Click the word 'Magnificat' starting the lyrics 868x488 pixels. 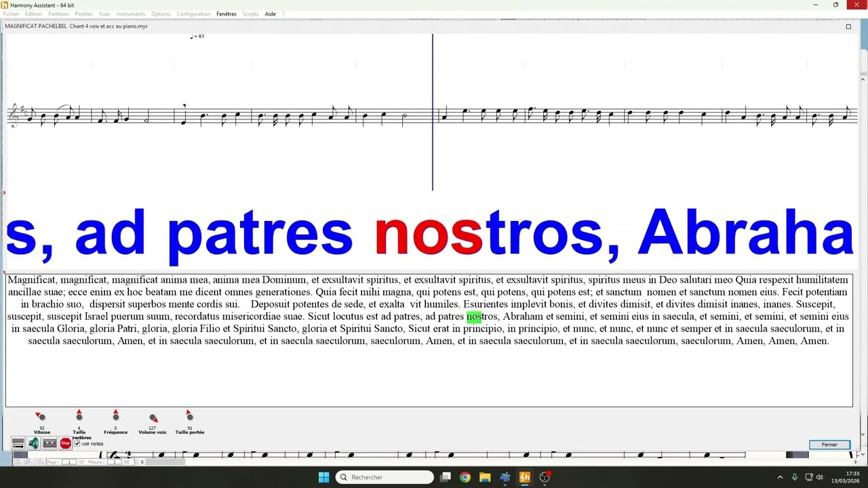click(x=33, y=280)
